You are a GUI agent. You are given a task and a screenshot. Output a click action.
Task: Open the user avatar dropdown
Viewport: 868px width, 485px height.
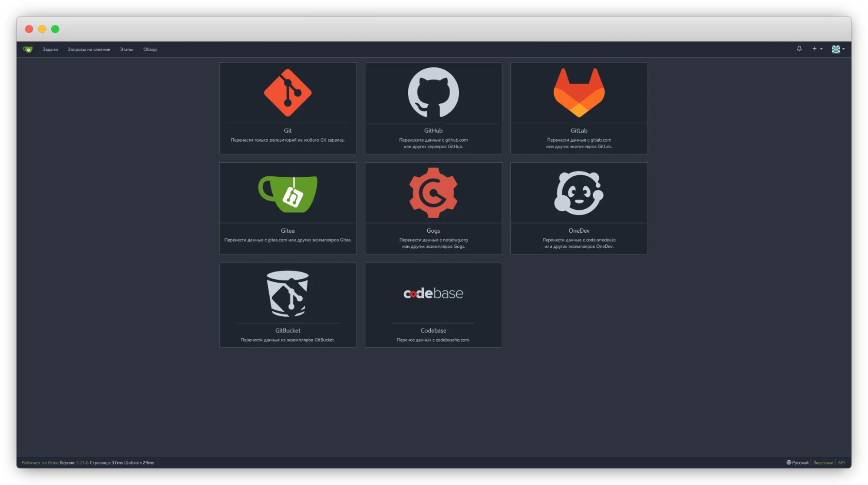[x=838, y=49]
